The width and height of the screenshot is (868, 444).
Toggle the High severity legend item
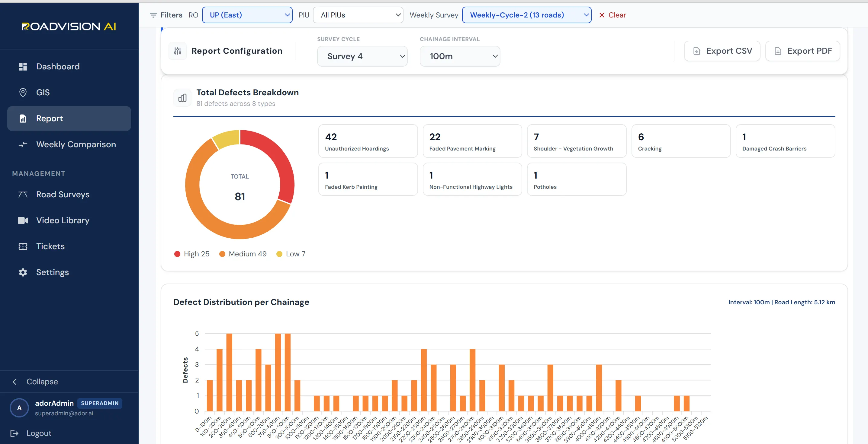pos(192,254)
